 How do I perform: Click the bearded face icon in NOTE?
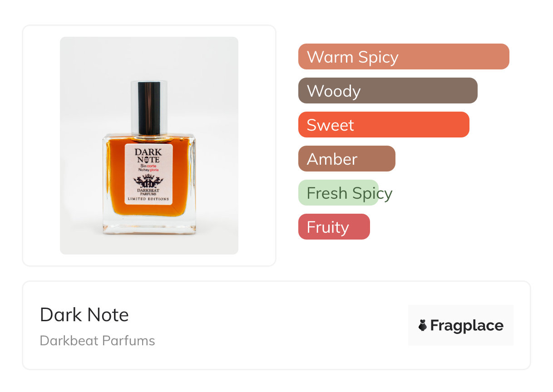coord(146,159)
